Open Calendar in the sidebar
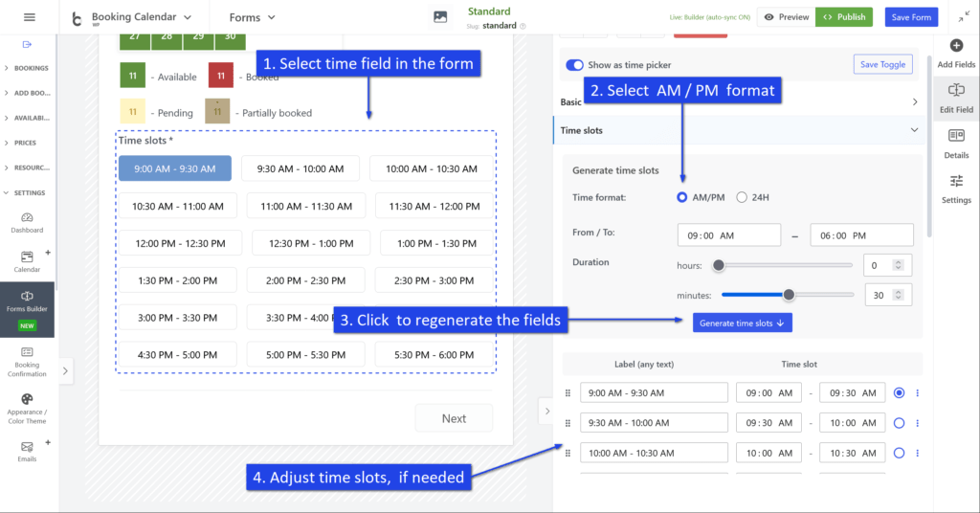The width and height of the screenshot is (980, 513). 27,262
